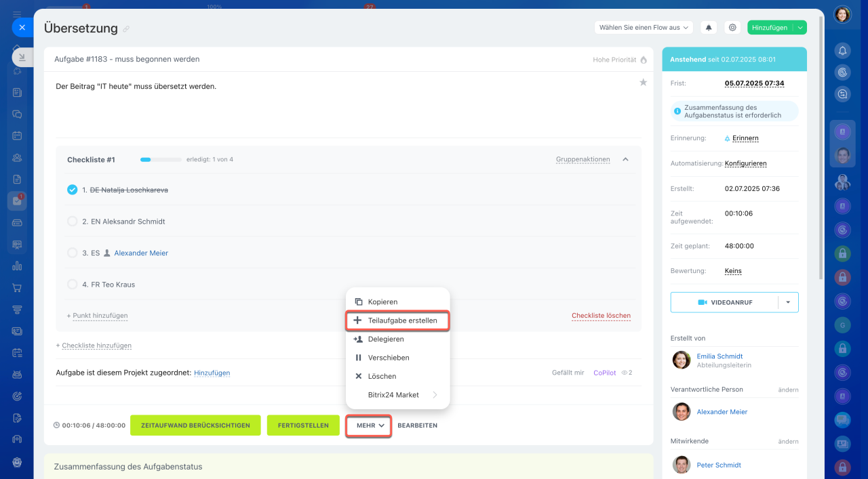The height and width of the screenshot is (479, 868).
Task: Open the chat search icon in right sidebar
Action: click(842, 94)
